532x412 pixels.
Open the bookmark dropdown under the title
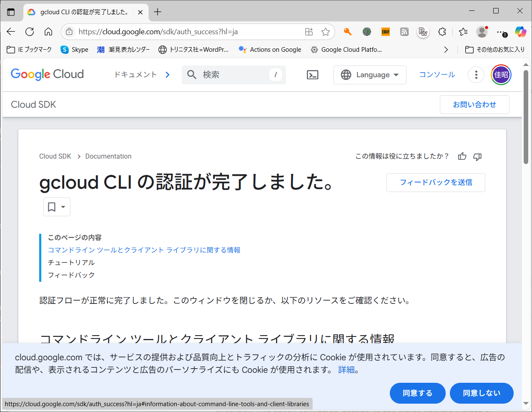[57, 207]
